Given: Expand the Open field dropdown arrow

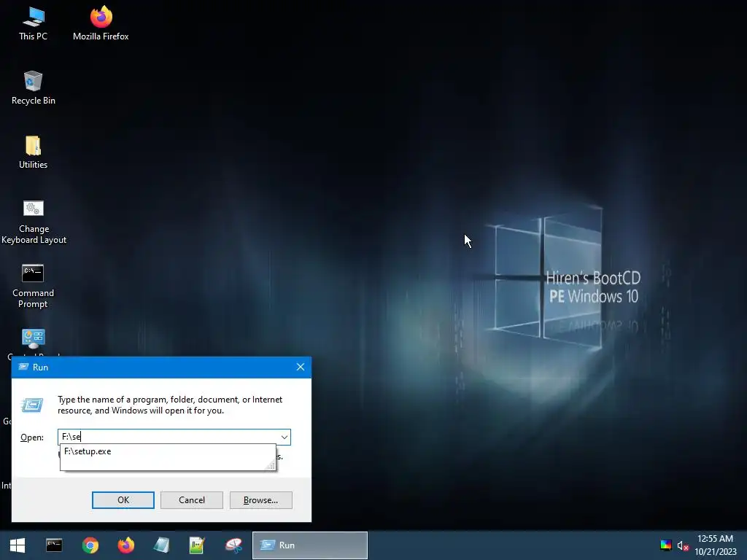Looking at the screenshot, I should 285,437.
